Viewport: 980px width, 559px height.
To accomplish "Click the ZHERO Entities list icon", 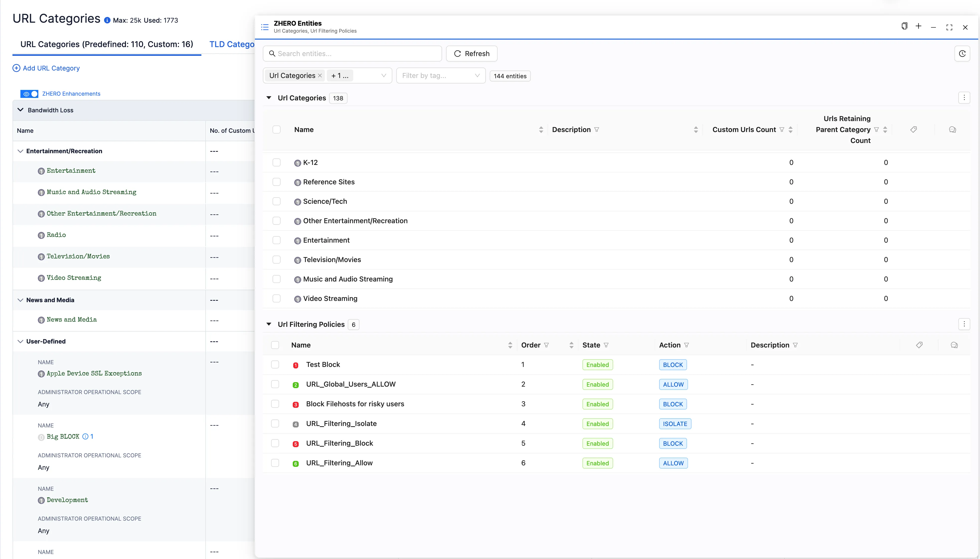I will 265,27.
